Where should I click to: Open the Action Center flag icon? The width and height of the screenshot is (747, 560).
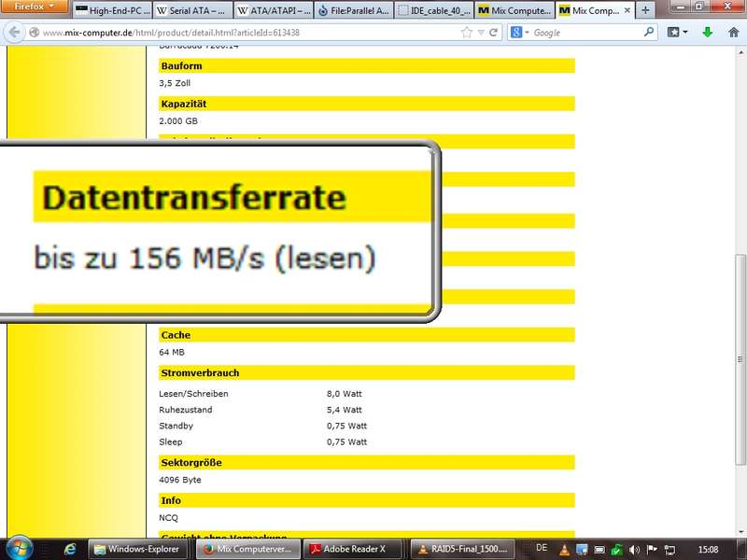(x=652, y=550)
